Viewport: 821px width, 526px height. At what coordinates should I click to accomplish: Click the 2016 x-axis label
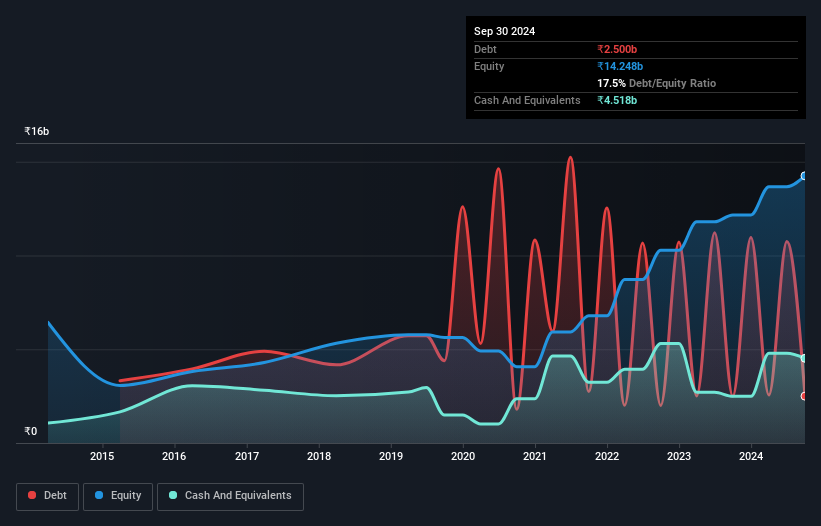coord(174,456)
